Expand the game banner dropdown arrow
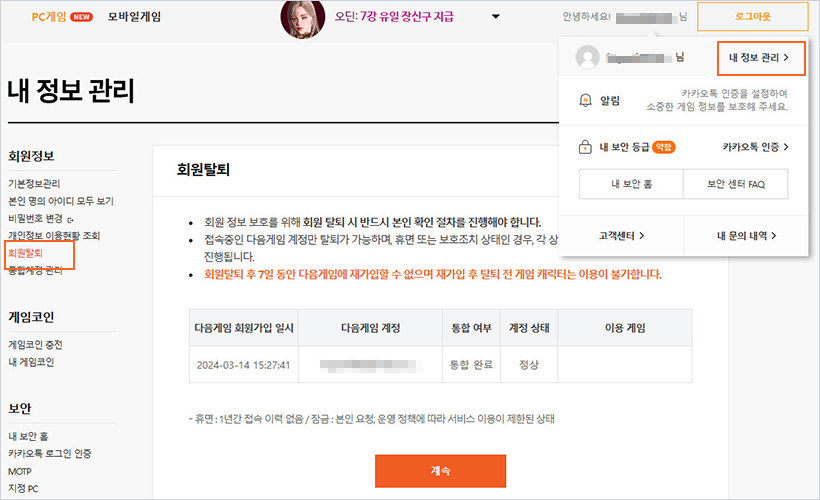 [x=497, y=17]
